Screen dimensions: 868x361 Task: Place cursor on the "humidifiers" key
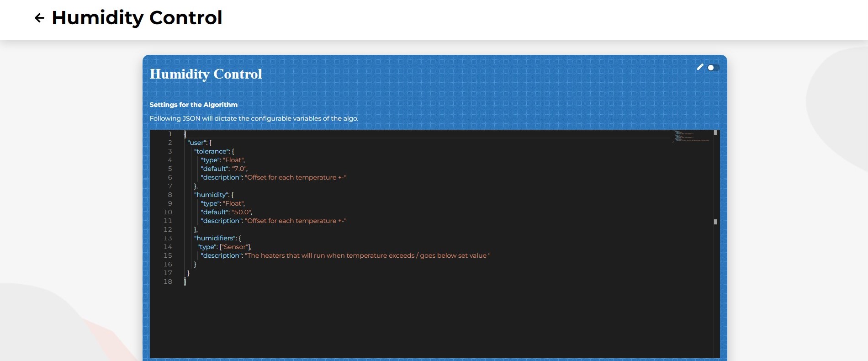[215, 238]
